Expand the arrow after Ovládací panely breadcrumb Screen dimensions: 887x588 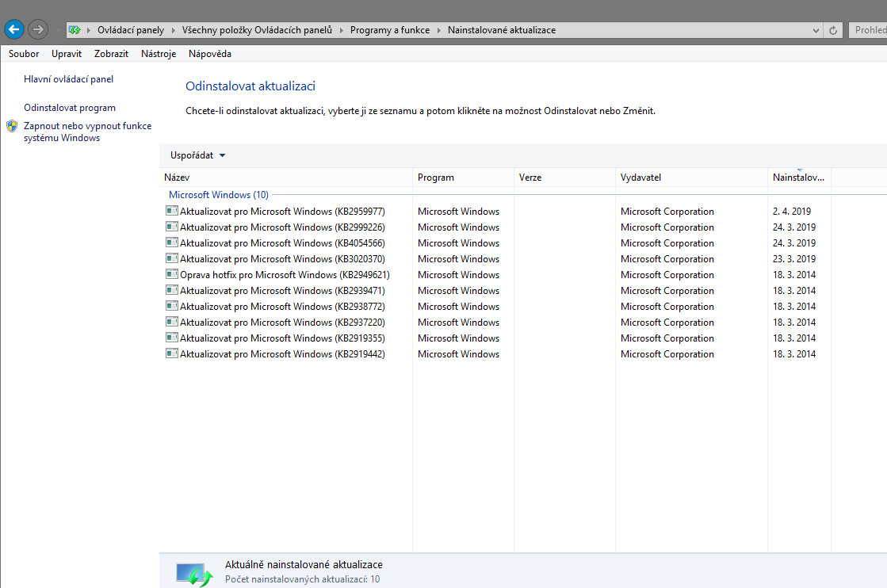pos(173,30)
